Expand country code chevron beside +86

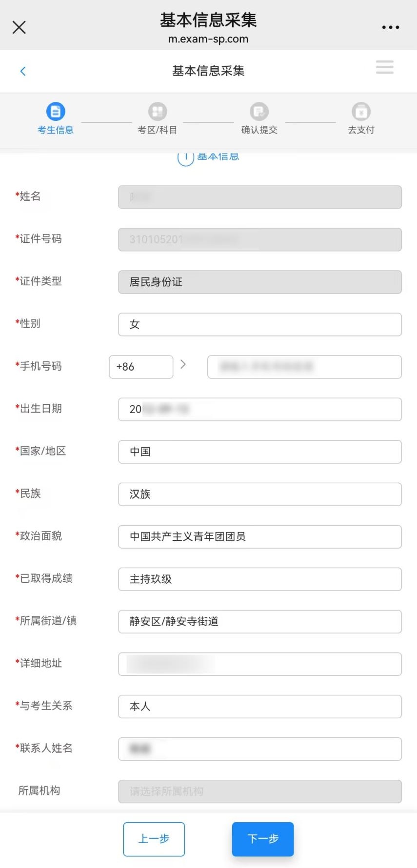pyautogui.click(x=183, y=364)
